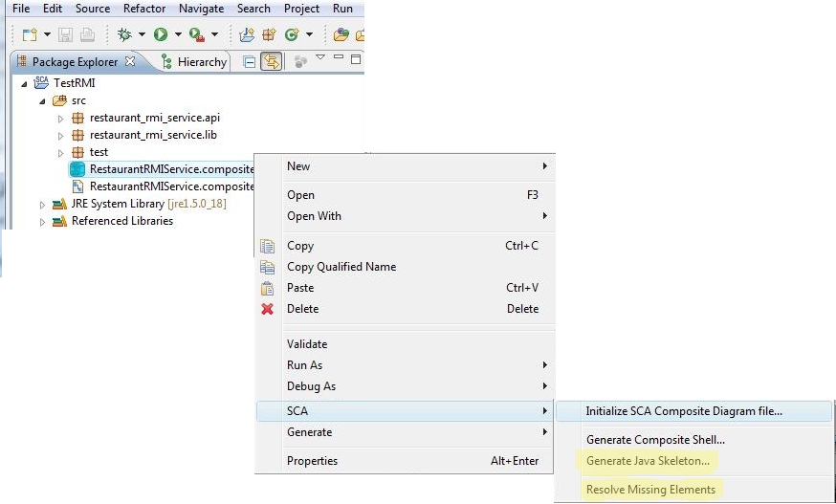Expand the JRE System Library node

[x=43, y=205]
